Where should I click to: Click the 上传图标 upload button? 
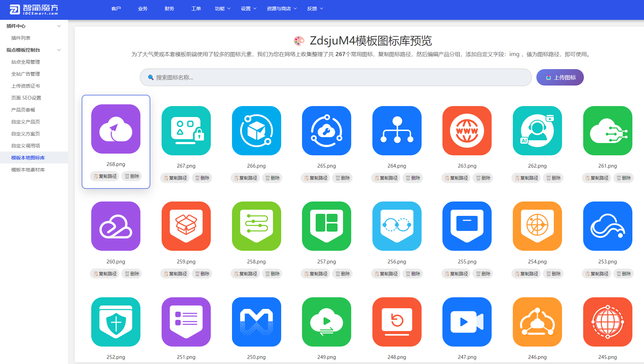(560, 77)
